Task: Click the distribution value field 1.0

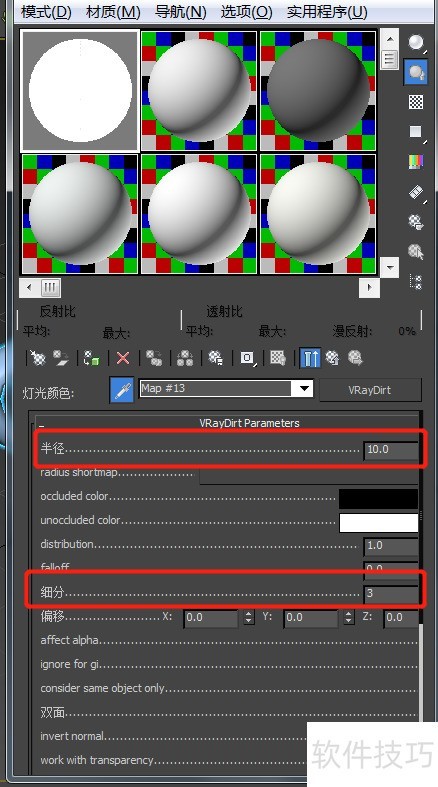Action: pyautogui.click(x=390, y=546)
